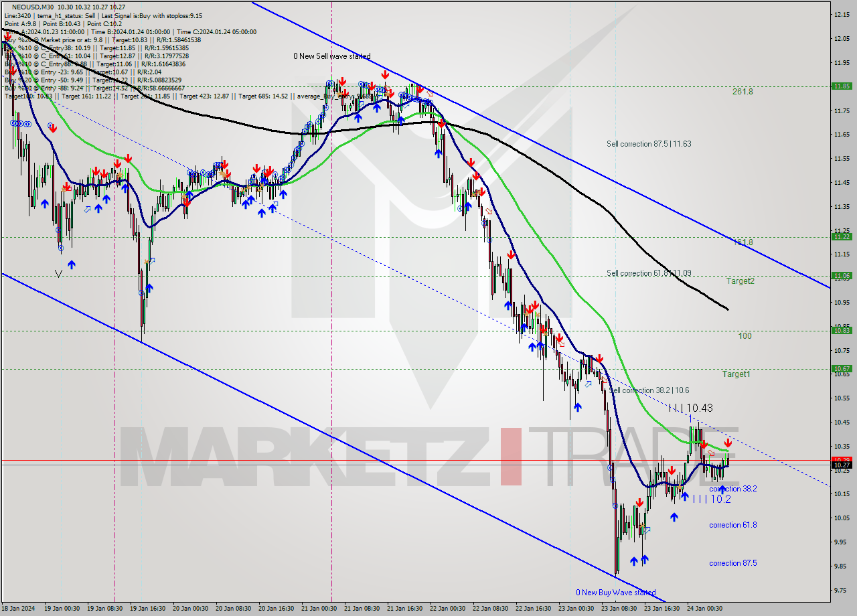Click the 12.15 price axis value
857x616 pixels.
(842, 14)
